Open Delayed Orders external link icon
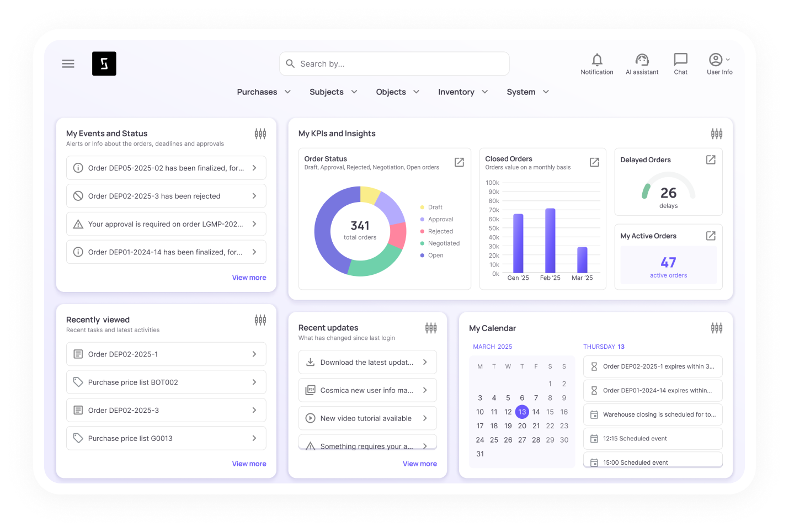 pyautogui.click(x=711, y=160)
